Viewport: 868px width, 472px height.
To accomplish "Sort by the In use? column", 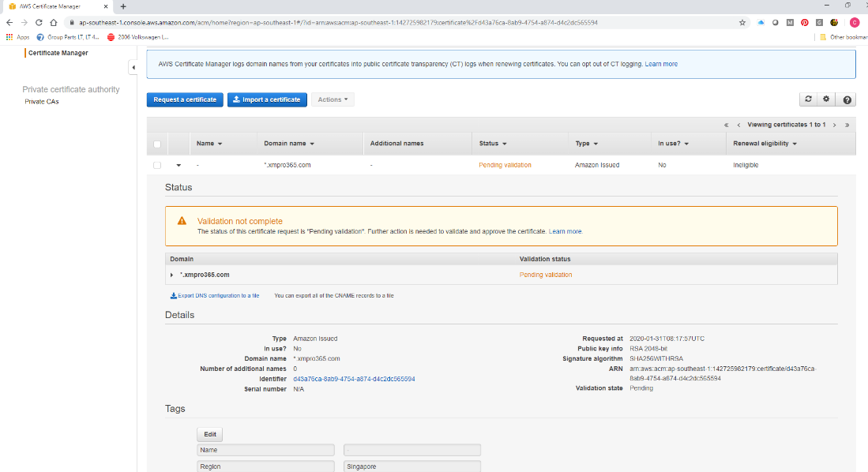I will click(673, 144).
